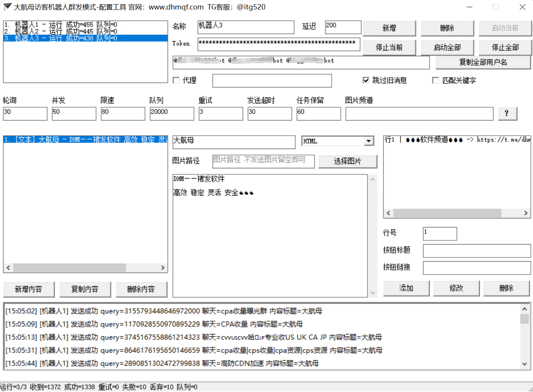
Task: Click the content title field 大航母
Action: (234, 142)
